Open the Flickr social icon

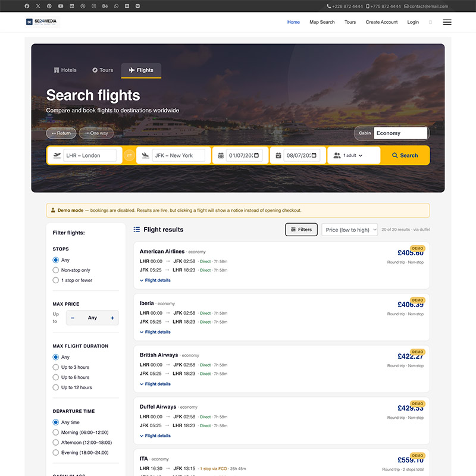[127, 6]
